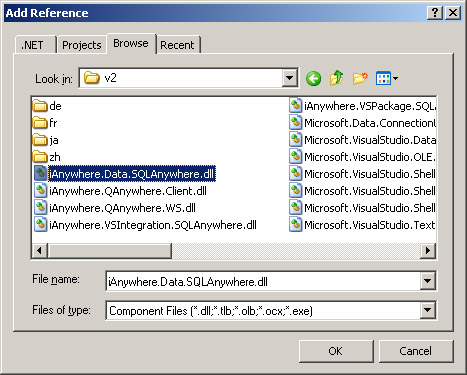This screenshot has width=467, height=375.
Task: Open the Views menu icon
Action: click(383, 79)
